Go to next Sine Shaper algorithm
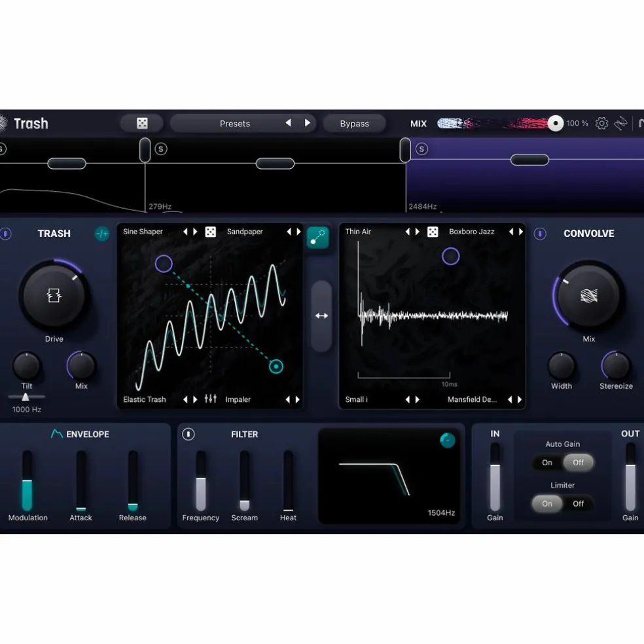 pyautogui.click(x=196, y=232)
